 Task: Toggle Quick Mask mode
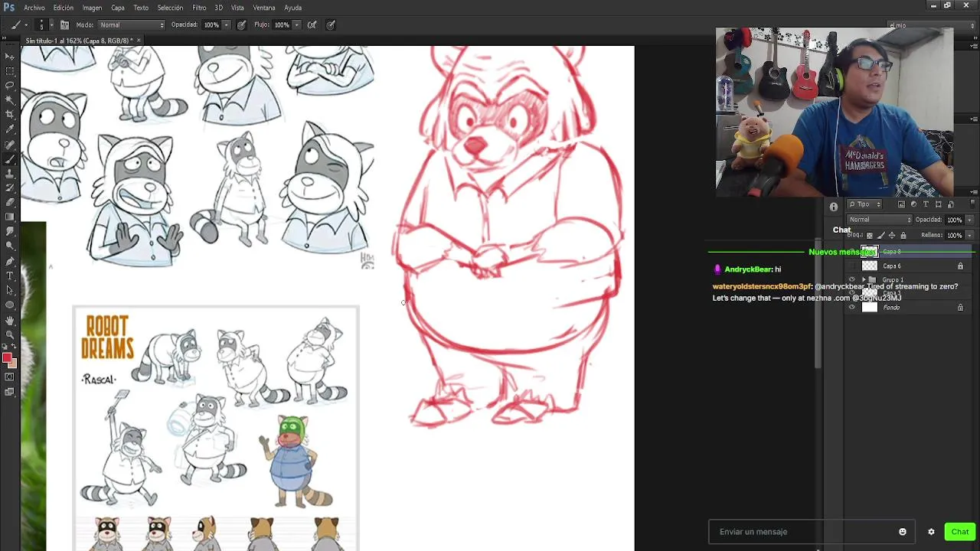[x=9, y=377]
